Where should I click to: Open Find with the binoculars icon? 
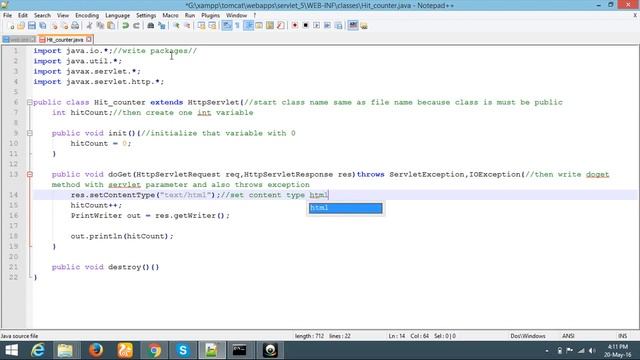pyautogui.click(x=151, y=26)
